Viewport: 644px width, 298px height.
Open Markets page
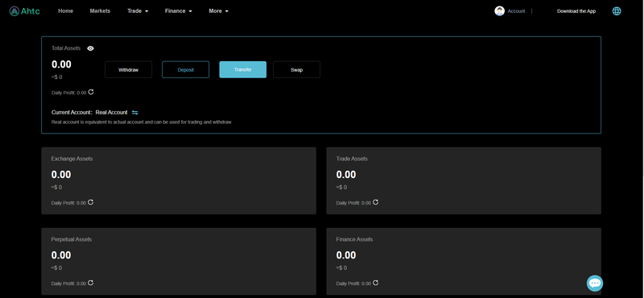100,11
